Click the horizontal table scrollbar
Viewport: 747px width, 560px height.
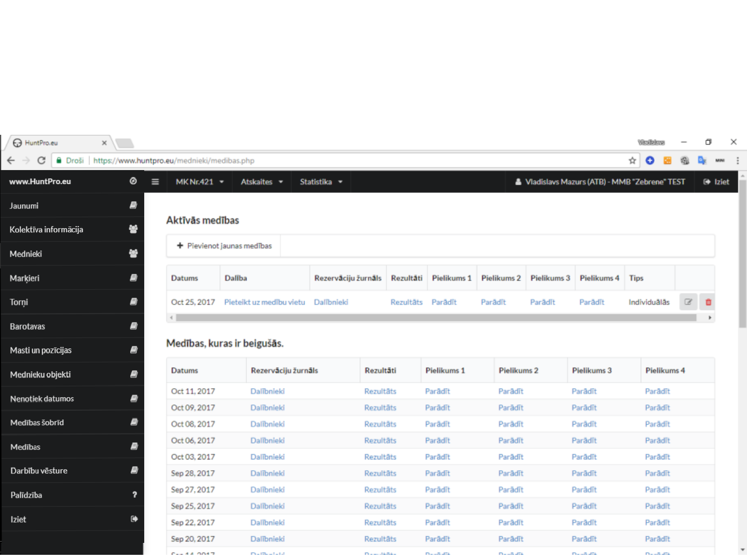436,318
